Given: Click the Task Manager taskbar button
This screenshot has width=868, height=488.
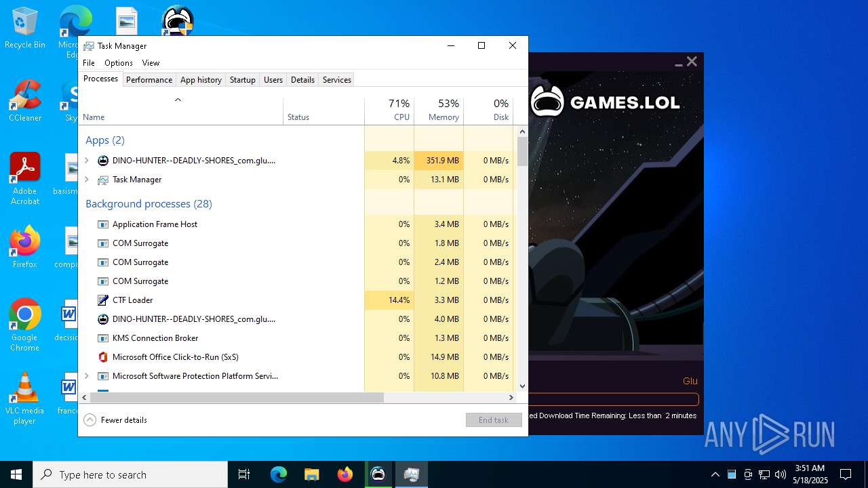Looking at the screenshot, I should [411, 474].
